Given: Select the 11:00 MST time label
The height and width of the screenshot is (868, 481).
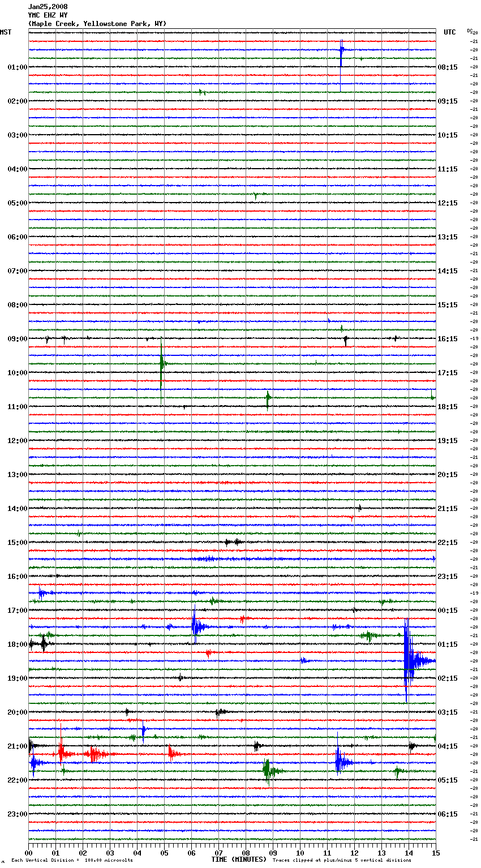Looking at the screenshot, I should pos(18,407).
